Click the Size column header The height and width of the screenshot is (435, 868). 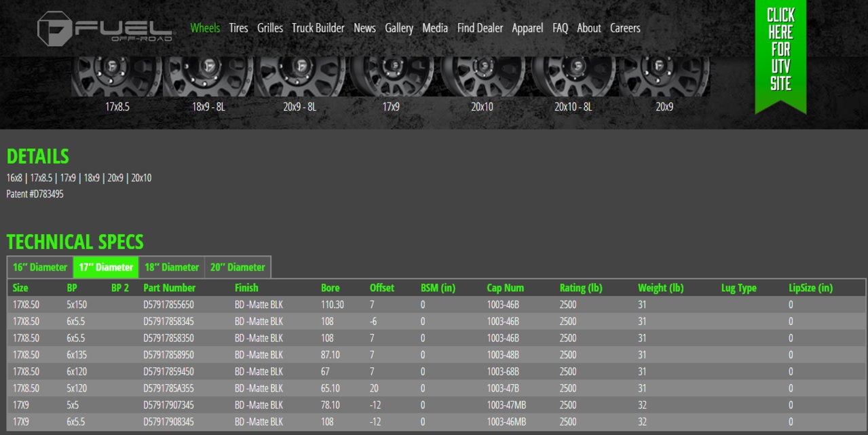click(x=20, y=288)
